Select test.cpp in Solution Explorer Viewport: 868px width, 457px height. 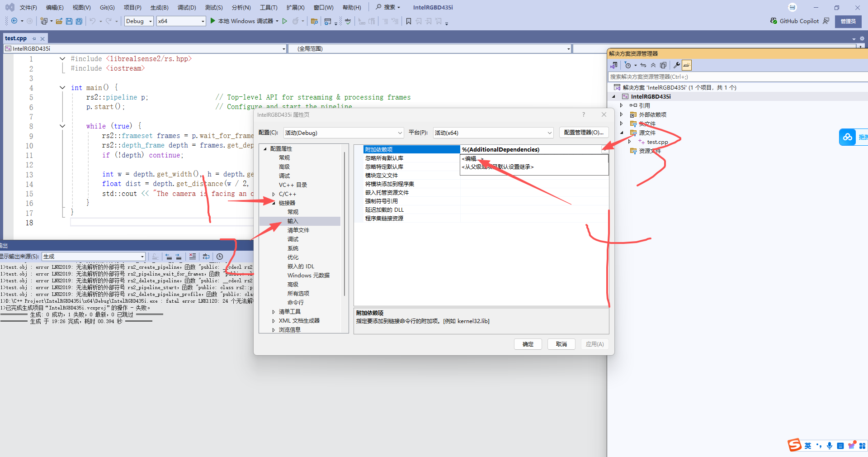click(657, 142)
